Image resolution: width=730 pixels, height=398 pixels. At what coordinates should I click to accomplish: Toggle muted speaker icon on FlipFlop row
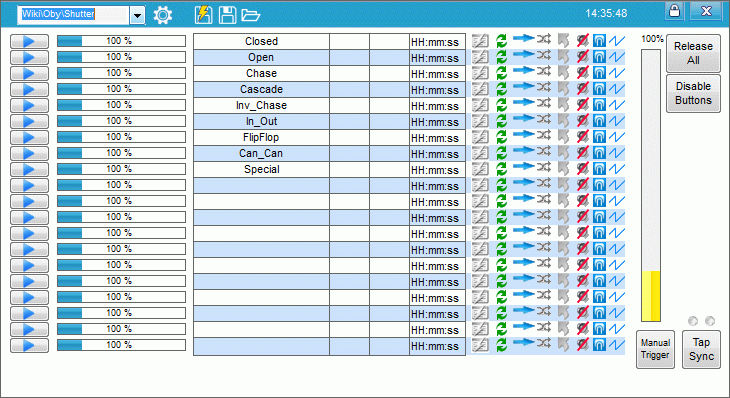pos(582,137)
